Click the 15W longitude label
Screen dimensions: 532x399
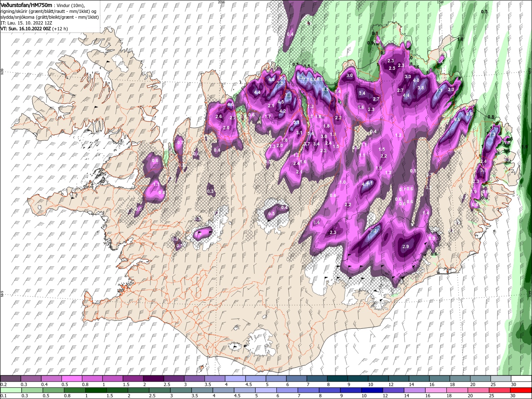[x=440, y=2]
